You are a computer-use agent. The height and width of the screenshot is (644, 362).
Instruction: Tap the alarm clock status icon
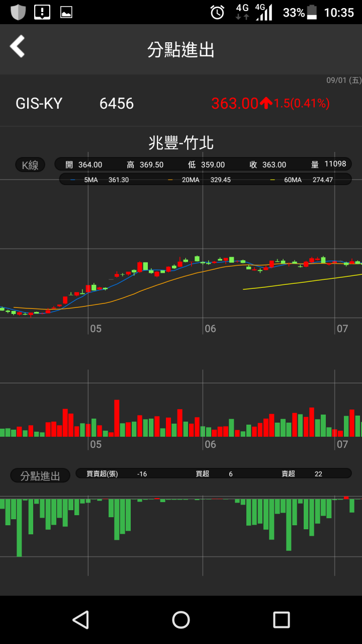[x=217, y=12]
